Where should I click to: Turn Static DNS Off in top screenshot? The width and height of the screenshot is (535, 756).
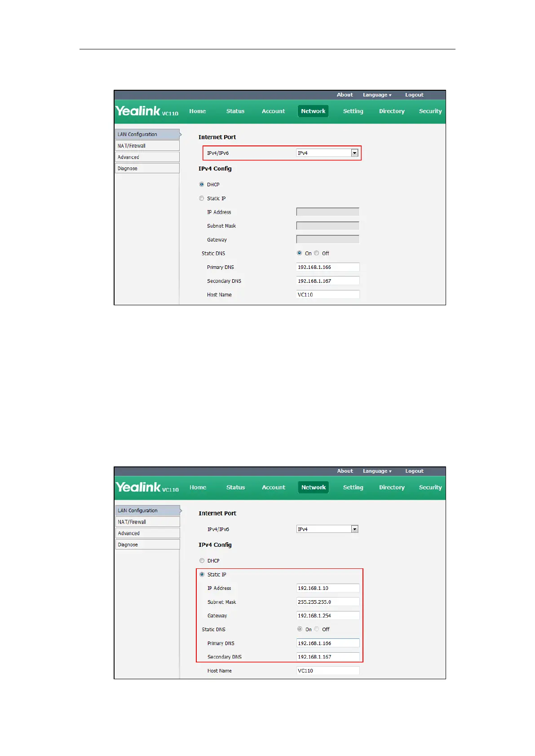tap(317, 253)
